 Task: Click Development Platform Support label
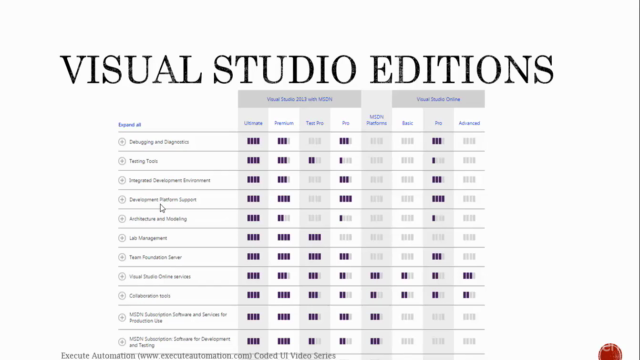coord(163,200)
